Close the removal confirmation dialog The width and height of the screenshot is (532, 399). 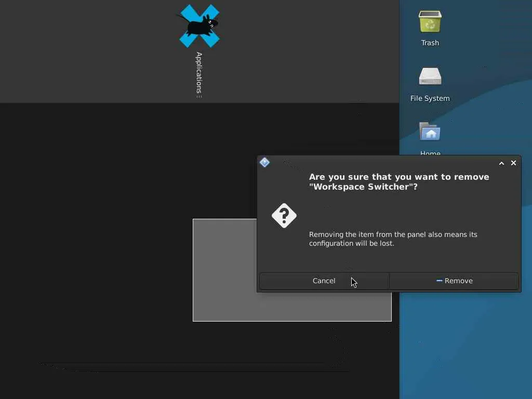coord(514,163)
